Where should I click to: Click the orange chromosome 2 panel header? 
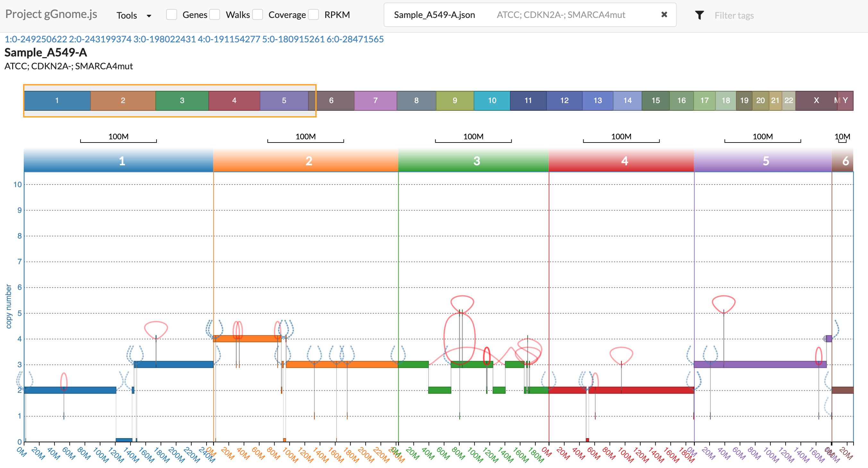pyautogui.click(x=306, y=160)
